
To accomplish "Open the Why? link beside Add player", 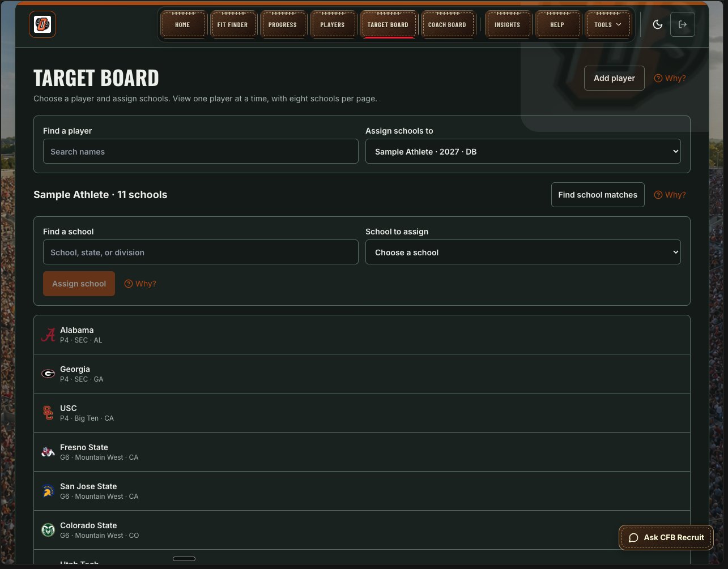I will coord(670,78).
